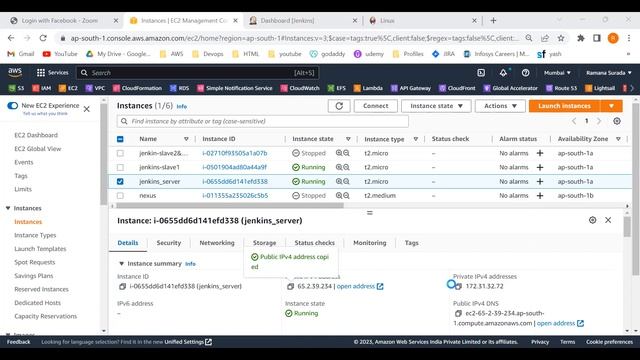
Task: Open CloudWatch shortcut in favorites bar
Action: tap(300, 88)
